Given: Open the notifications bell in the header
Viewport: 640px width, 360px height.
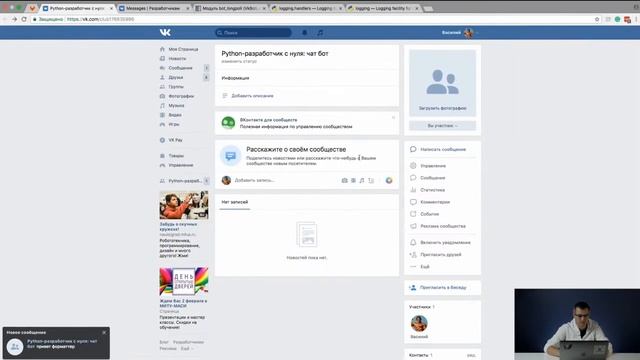Looking at the screenshot, I should coord(304,33).
